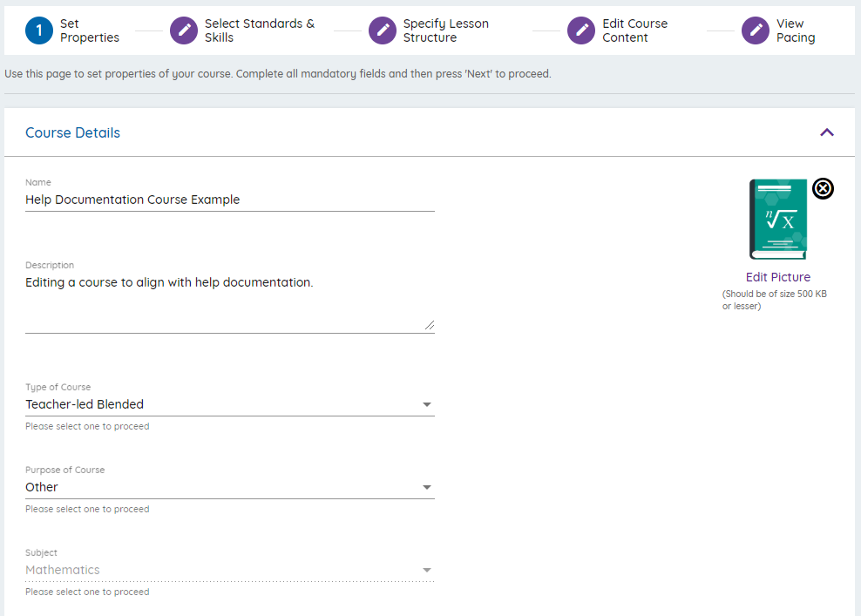Click 'Please select one to proceed' under Purpose of Course
The image size is (861, 616).
pyautogui.click(x=87, y=510)
